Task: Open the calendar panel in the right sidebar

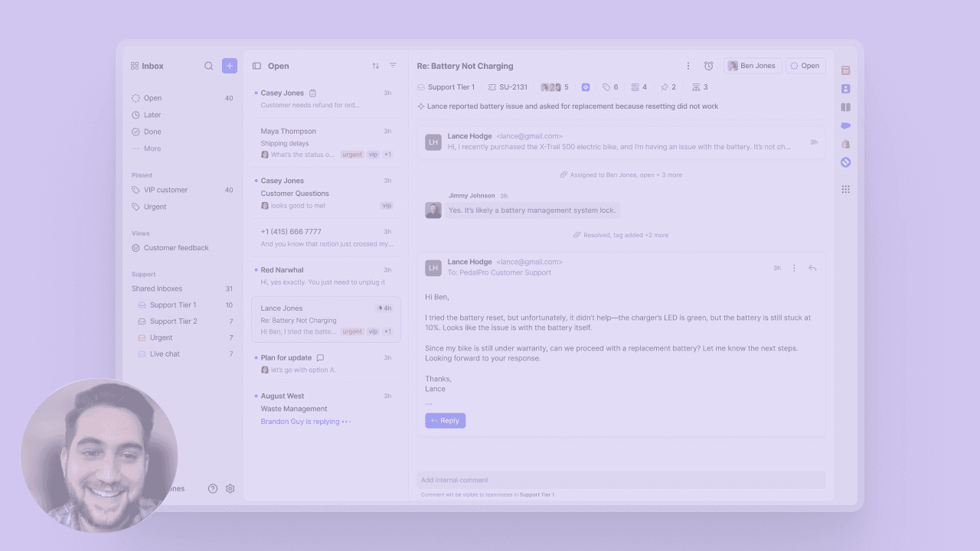Action: [845, 70]
